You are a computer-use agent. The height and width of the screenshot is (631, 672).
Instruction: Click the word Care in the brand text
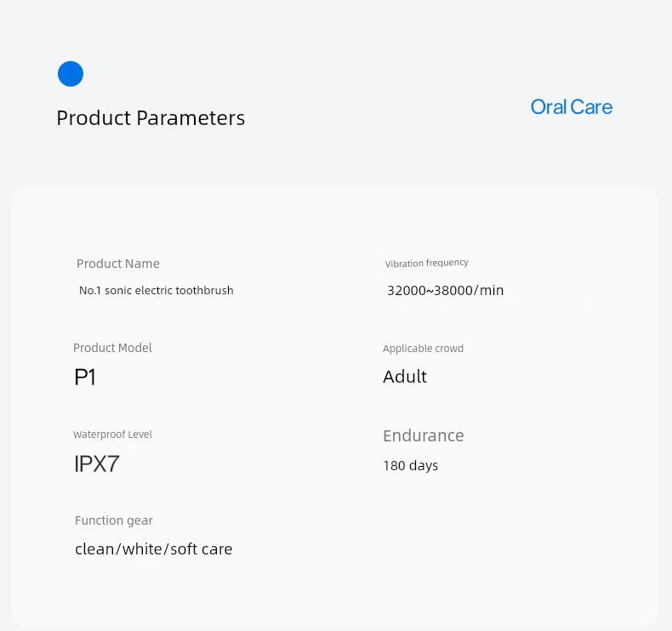[x=591, y=107]
